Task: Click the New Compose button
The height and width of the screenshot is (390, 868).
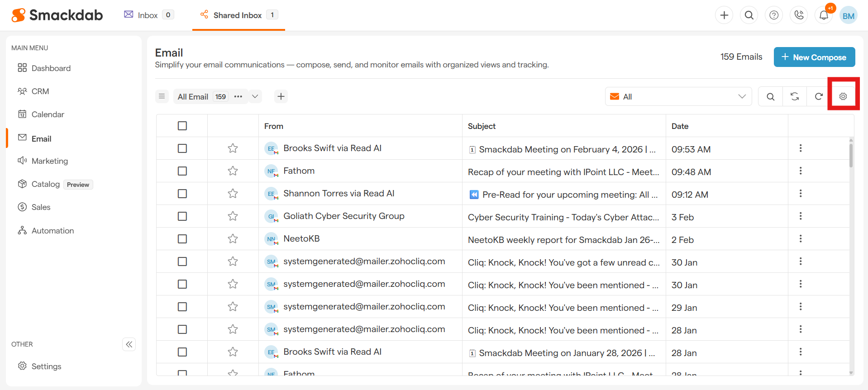Action: tap(814, 57)
